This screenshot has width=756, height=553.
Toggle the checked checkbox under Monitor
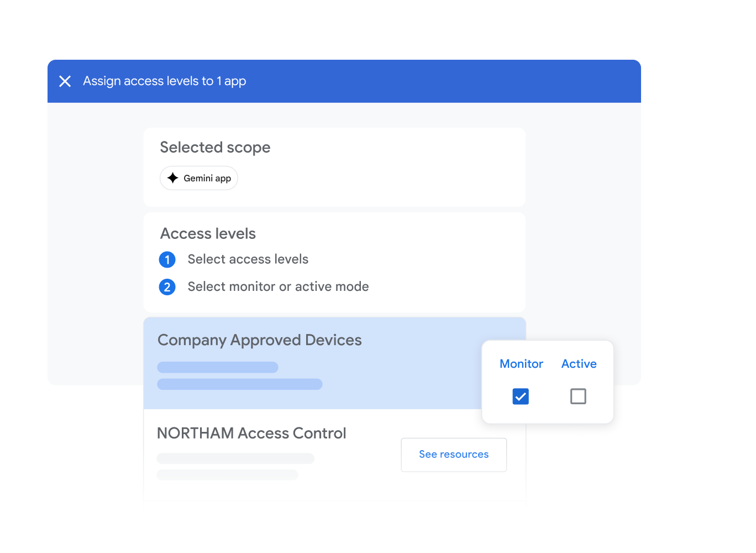(x=521, y=396)
